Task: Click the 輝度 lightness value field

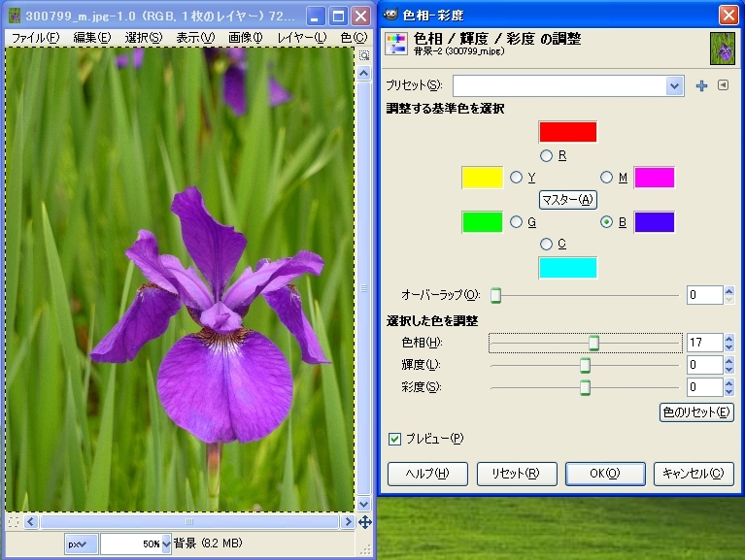Action: 705,365
